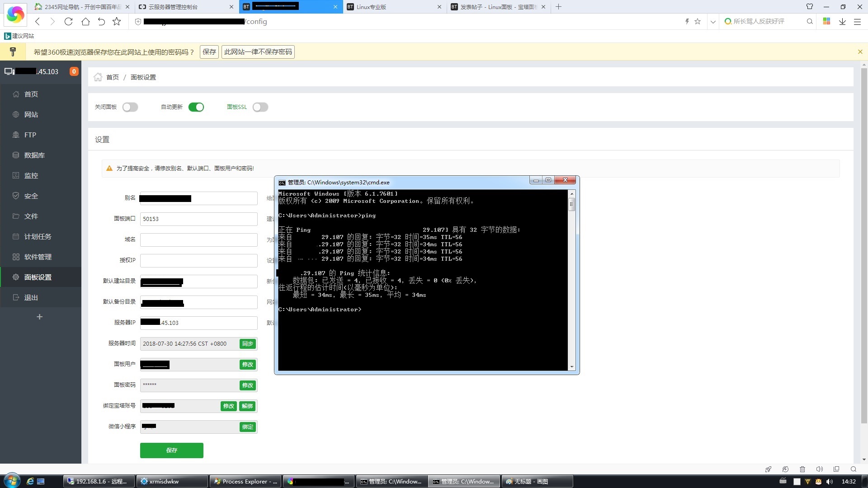Viewport: 868px width, 488px height.
Task: Click the plus icon in left sidebar
Action: point(40,317)
